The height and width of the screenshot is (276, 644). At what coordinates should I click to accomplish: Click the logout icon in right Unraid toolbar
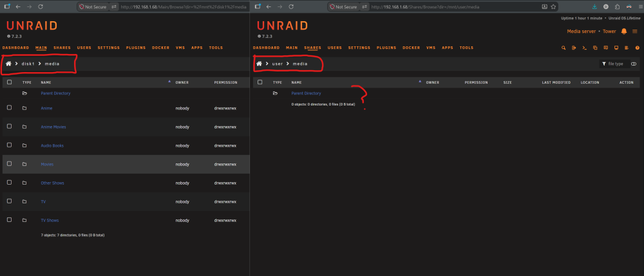574,48
